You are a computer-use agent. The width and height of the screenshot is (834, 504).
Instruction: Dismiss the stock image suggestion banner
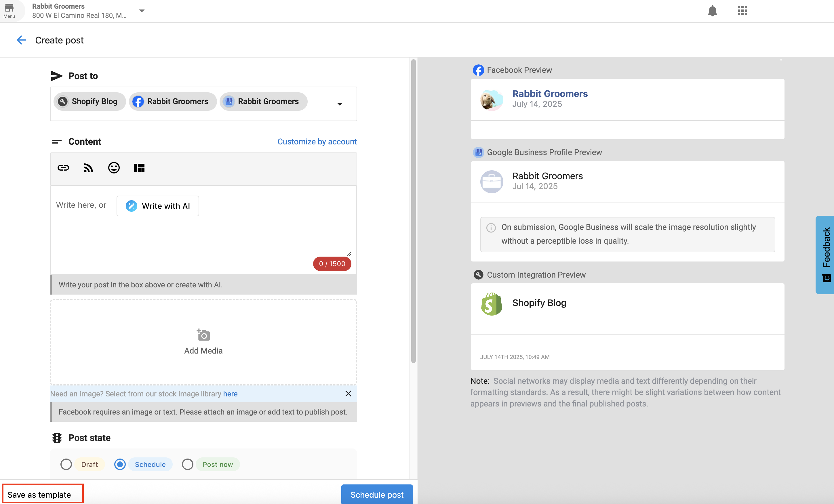click(348, 394)
